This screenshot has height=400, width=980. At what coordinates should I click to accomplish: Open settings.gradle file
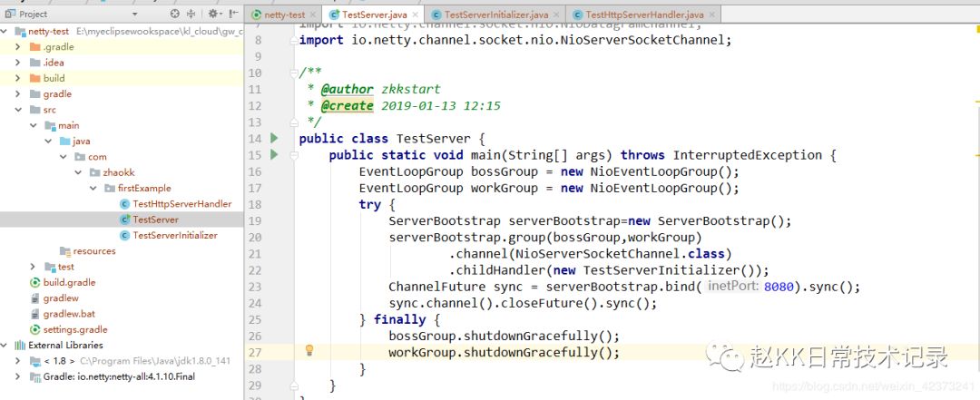click(x=75, y=329)
